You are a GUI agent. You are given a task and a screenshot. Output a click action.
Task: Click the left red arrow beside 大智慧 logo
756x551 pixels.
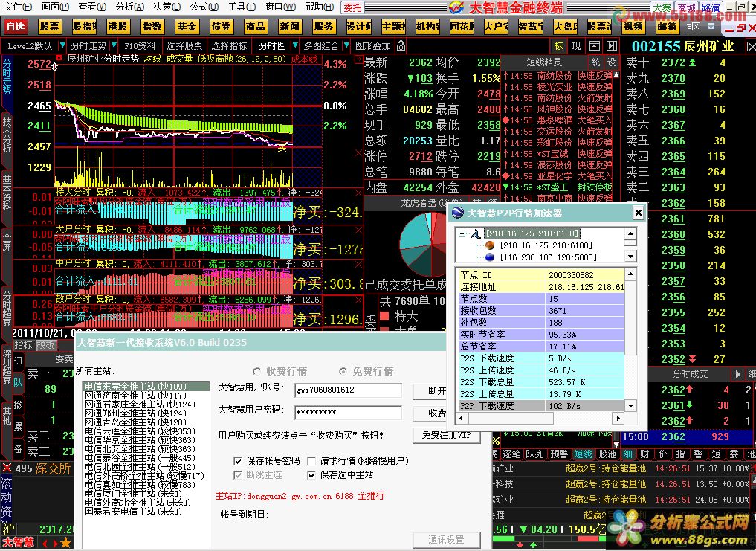tap(45, 544)
